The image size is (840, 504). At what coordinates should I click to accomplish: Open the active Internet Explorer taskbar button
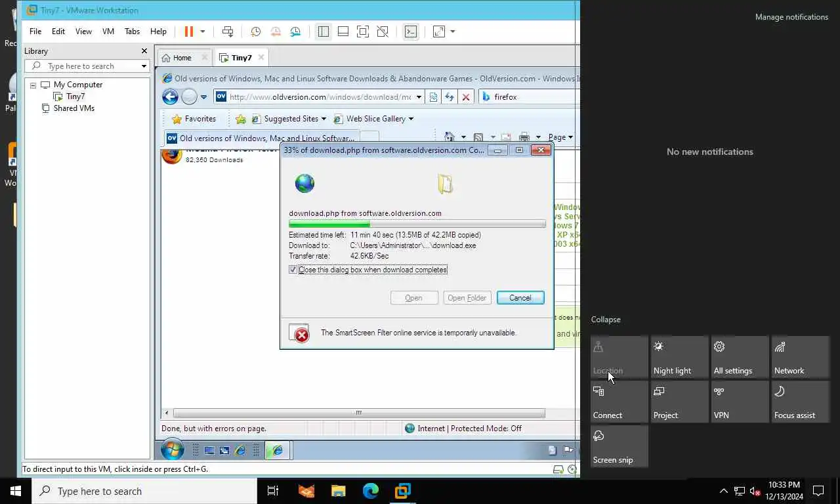tap(278, 450)
